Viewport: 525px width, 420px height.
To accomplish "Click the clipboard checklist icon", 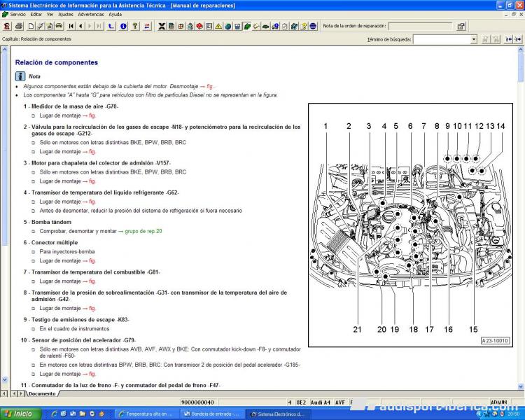I will pos(285,26).
